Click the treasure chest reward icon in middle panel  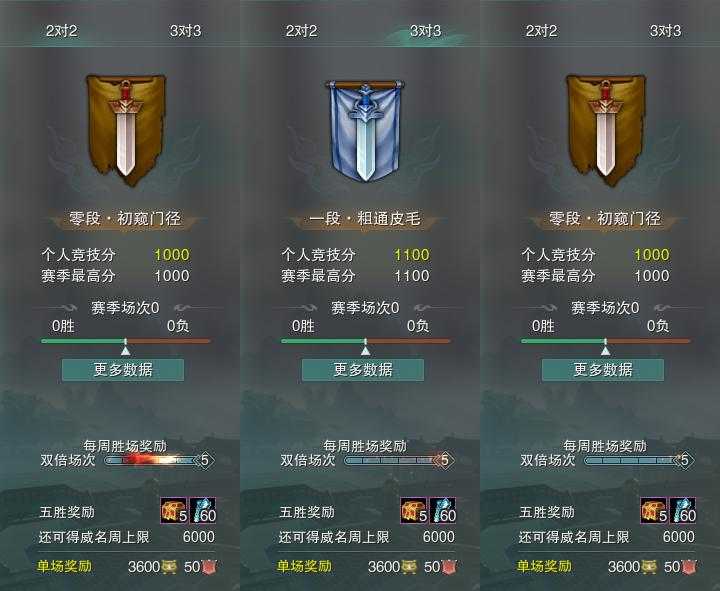(x=414, y=510)
